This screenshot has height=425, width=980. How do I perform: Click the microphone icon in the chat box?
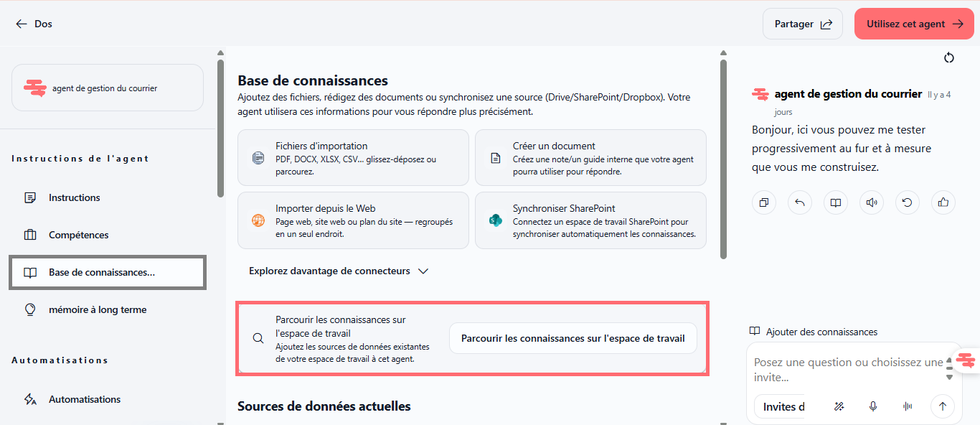click(873, 406)
